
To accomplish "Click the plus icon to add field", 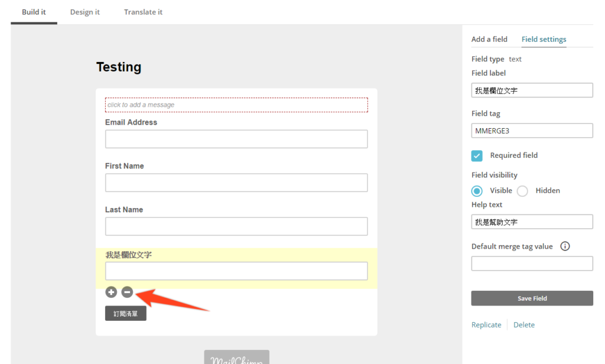I will point(111,292).
